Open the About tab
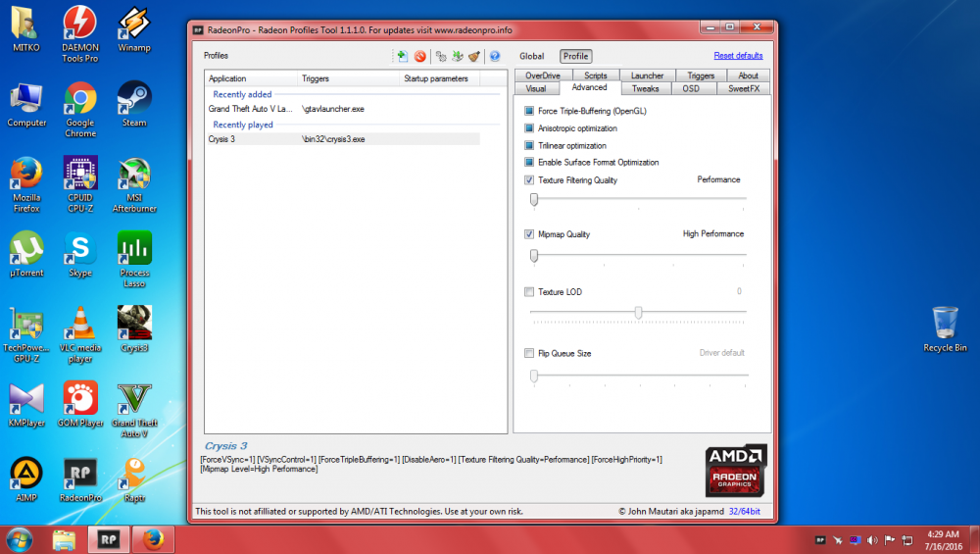Screen dimensions: 980x554 click(748, 76)
